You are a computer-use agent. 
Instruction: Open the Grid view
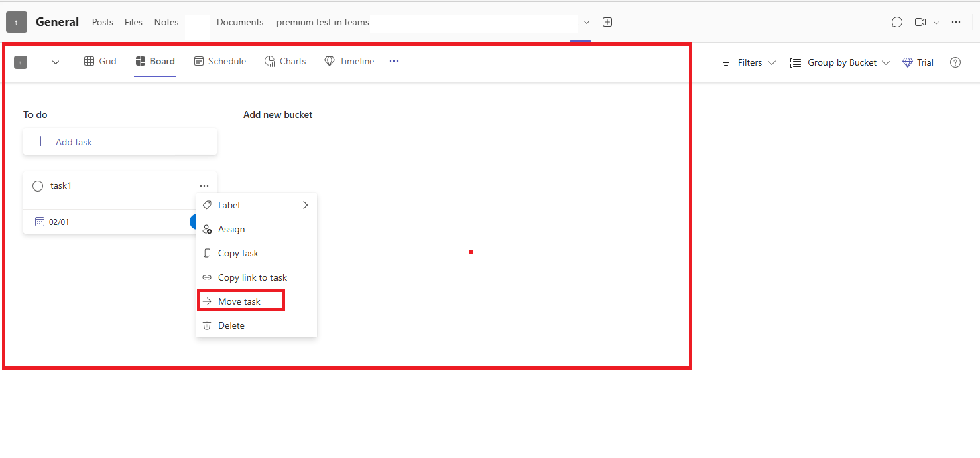100,61
